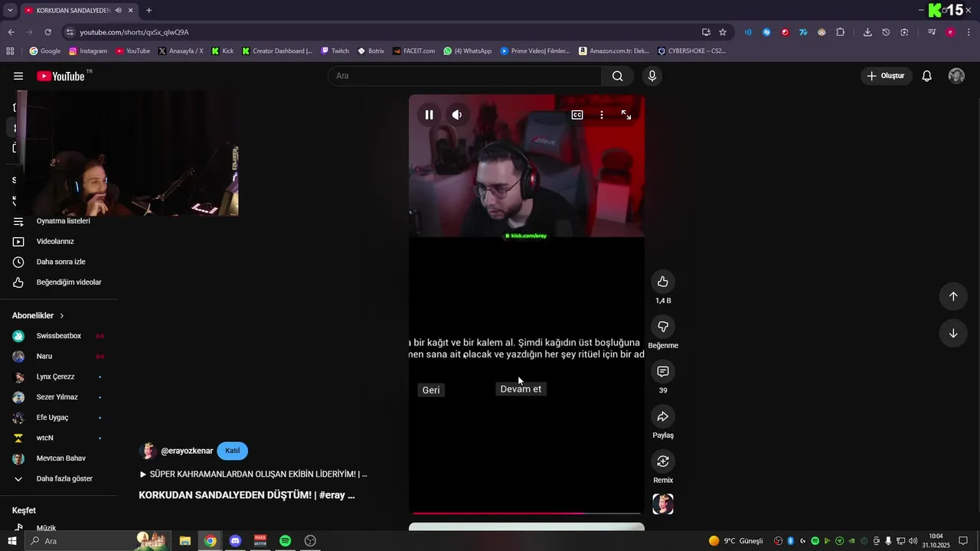The image size is (980, 551).
Task: Open Swissbeatbox subscription channel
Action: pyautogui.click(x=58, y=336)
